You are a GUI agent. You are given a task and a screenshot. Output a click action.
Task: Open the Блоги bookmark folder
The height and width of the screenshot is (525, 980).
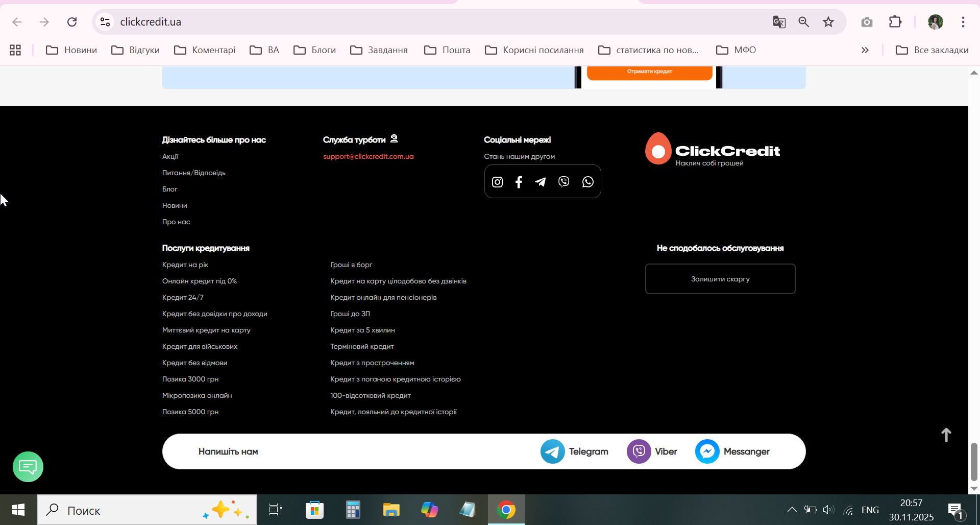pyautogui.click(x=314, y=50)
